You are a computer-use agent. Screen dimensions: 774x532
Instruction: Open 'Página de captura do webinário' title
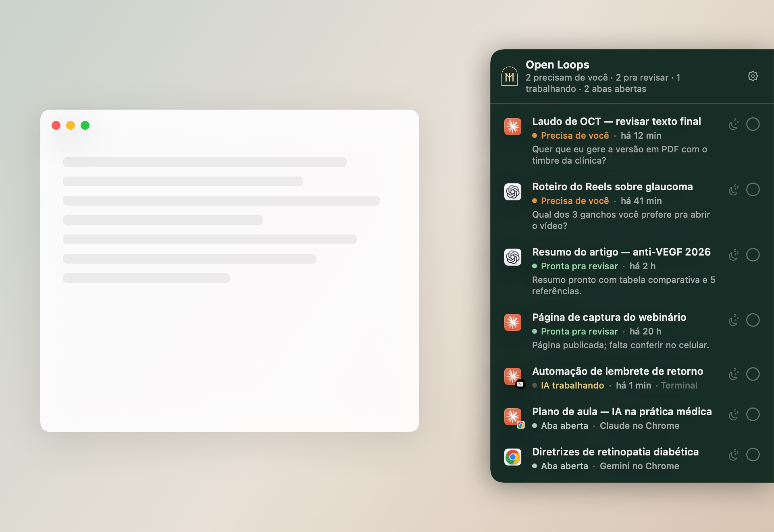click(x=609, y=317)
